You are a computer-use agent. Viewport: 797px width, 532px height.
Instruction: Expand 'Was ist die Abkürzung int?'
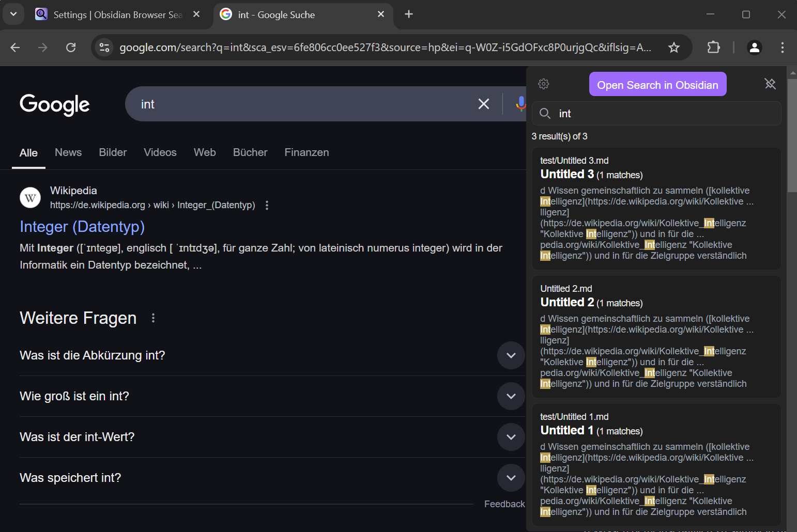point(511,355)
